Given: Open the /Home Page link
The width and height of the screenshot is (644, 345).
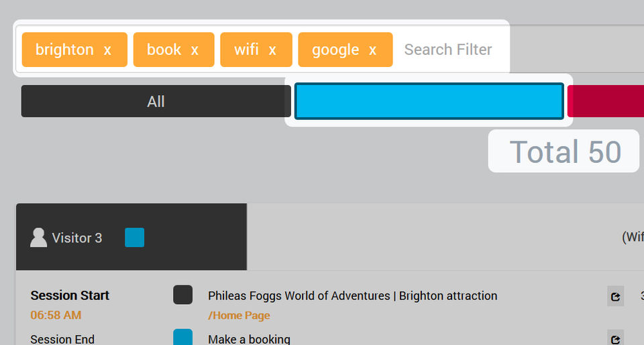Looking at the screenshot, I should coord(239,316).
